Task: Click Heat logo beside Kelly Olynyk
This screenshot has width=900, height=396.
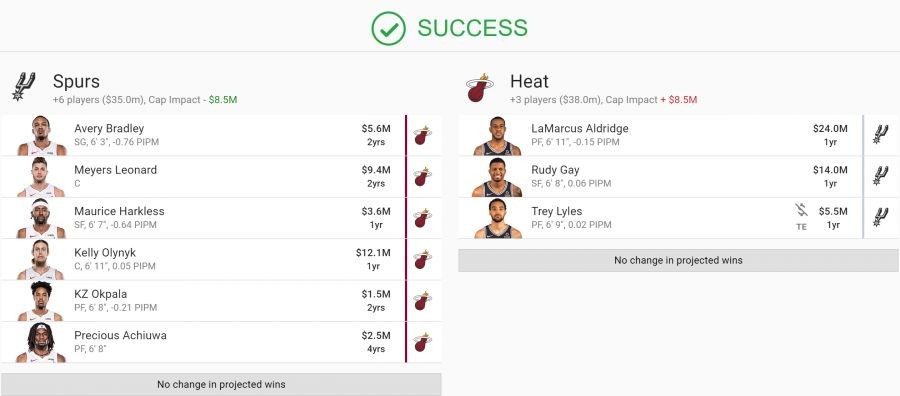Action: [422, 259]
